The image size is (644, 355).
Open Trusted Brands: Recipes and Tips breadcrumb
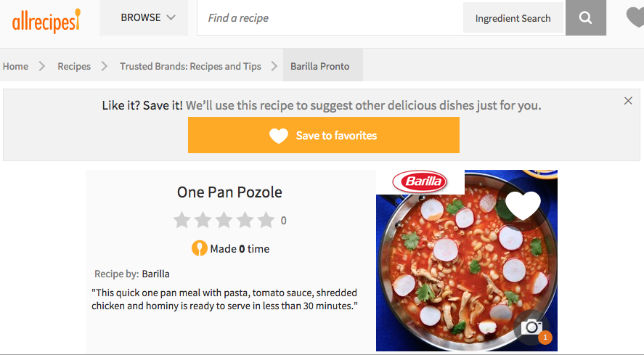click(x=190, y=66)
